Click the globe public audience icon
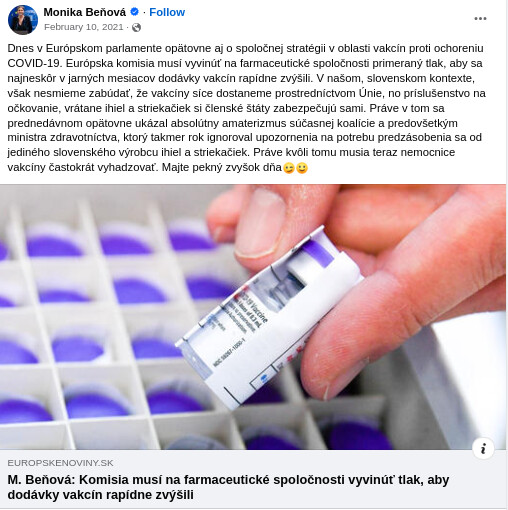This screenshot has width=508, height=510. click(136, 27)
